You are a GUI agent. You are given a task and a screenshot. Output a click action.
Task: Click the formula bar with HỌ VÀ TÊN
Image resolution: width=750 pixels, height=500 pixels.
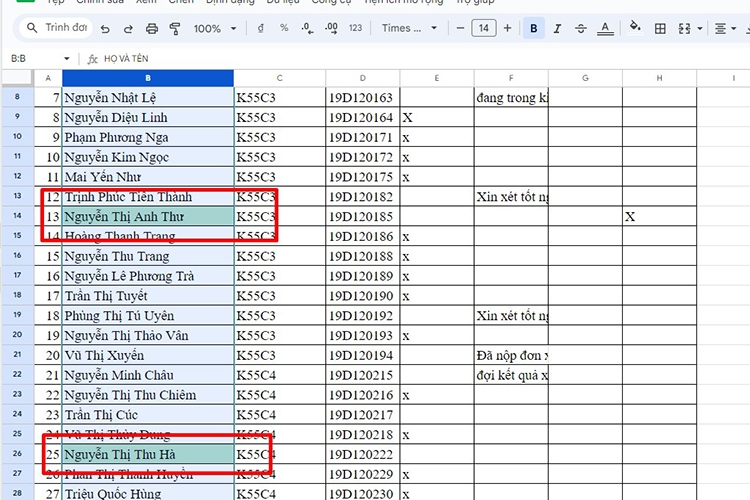pyautogui.click(x=126, y=58)
